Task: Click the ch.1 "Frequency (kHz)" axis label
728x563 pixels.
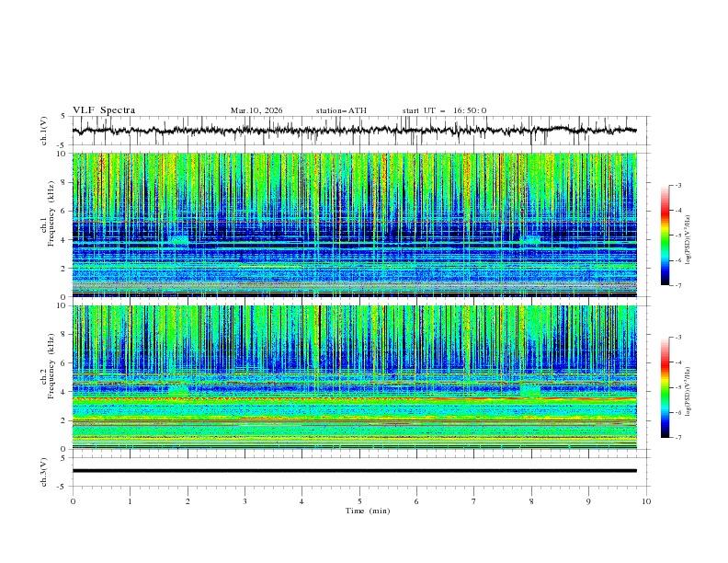Action: 51,212
